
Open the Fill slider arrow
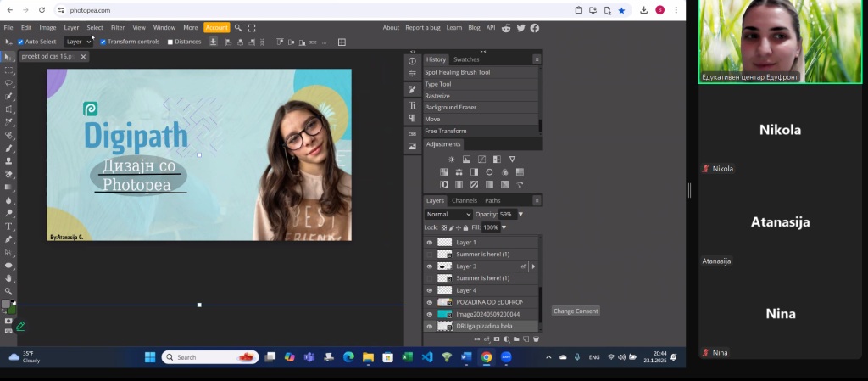[x=504, y=227]
